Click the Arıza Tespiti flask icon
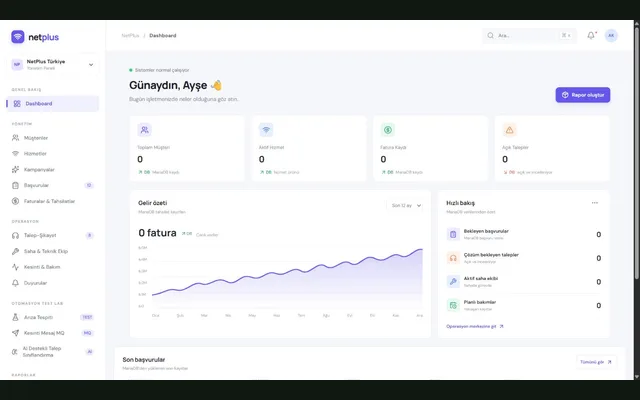Screen dimensions: 640x400 point(16,317)
